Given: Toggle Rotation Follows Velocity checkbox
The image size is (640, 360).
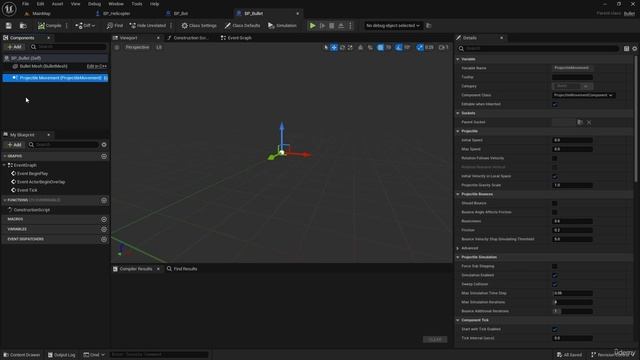Looking at the screenshot, I should [555, 158].
